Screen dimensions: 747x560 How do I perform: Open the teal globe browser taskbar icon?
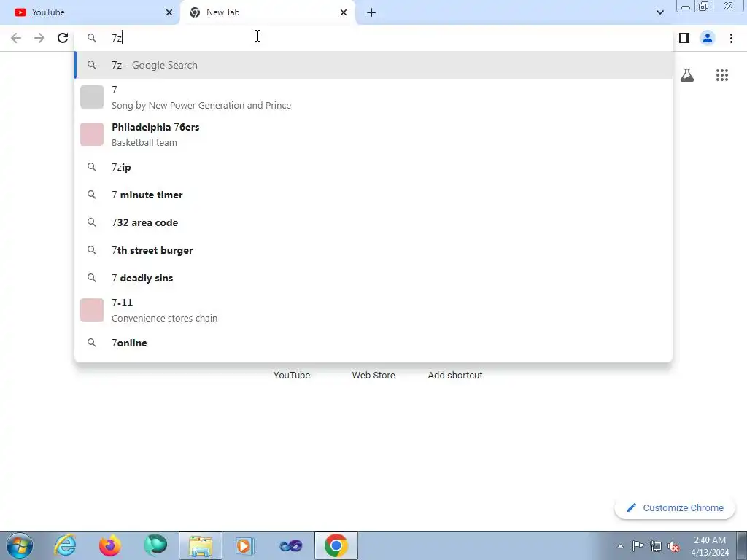coord(155,545)
